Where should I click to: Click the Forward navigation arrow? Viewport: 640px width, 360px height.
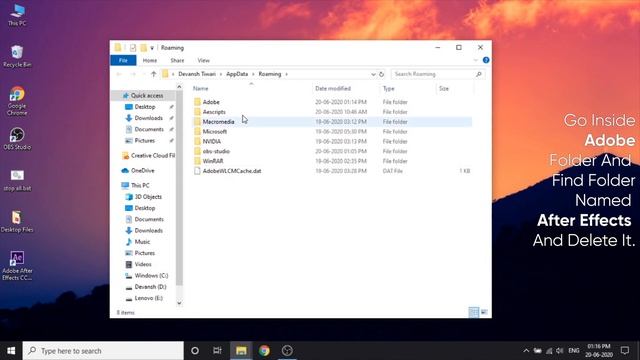[x=133, y=74]
